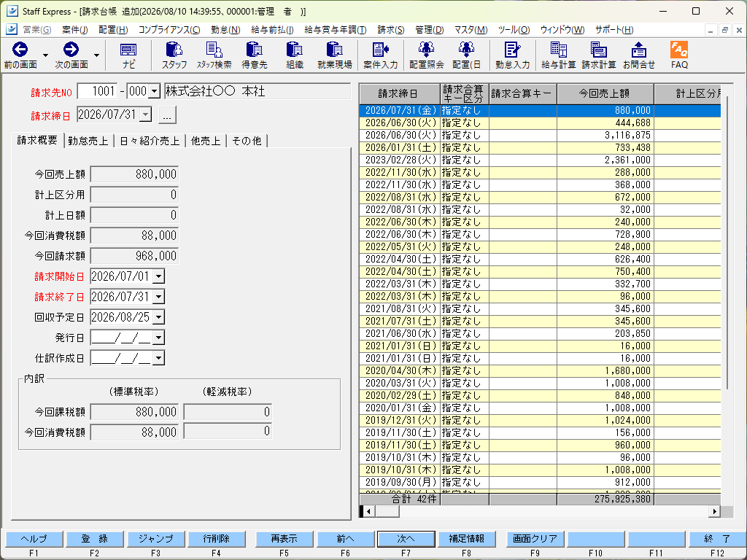Image resolution: width=747 pixels, height=560 pixels.
Task: Switch to the 他売上 tab
Action: point(206,141)
